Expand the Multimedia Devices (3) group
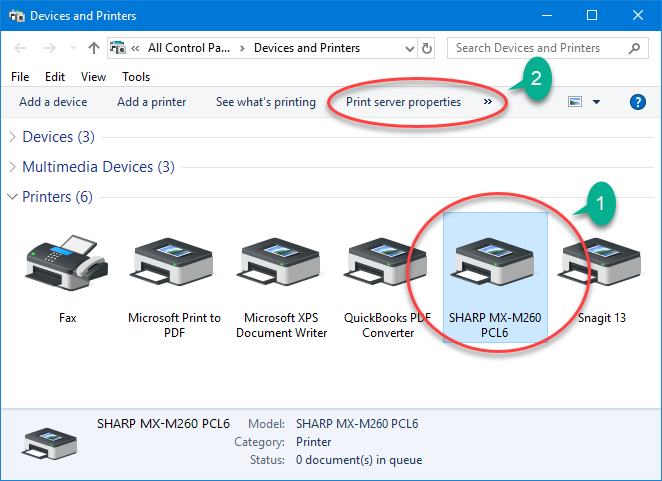This screenshot has height=481, width=662. click(13, 167)
